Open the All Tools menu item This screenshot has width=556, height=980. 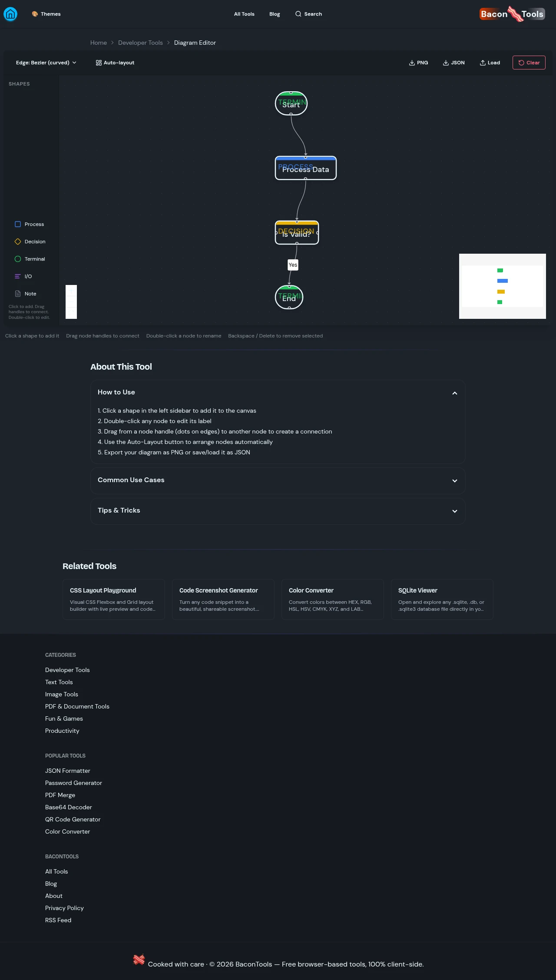244,14
